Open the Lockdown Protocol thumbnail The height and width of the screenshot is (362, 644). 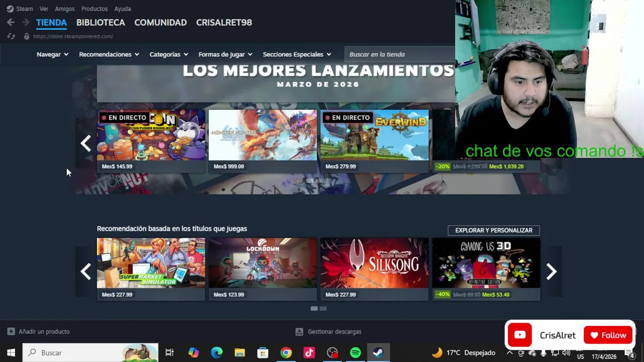pyautogui.click(x=263, y=263)
